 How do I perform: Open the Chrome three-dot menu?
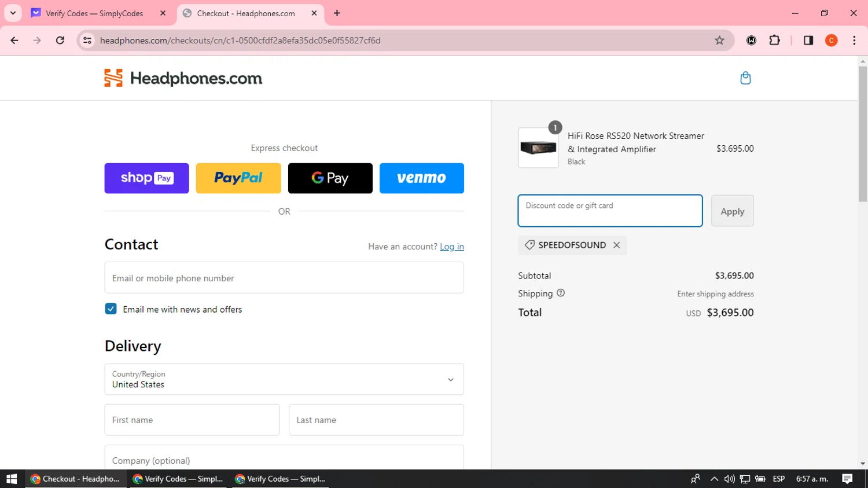854,41
